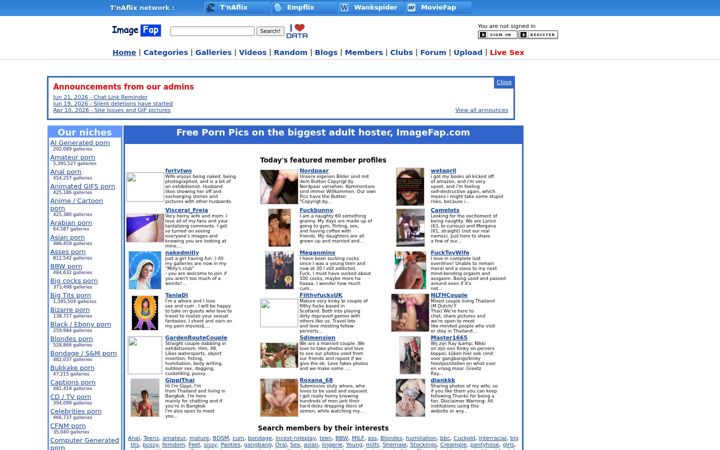Open the Captions niche link
The image size is (720, 450).
73,382
